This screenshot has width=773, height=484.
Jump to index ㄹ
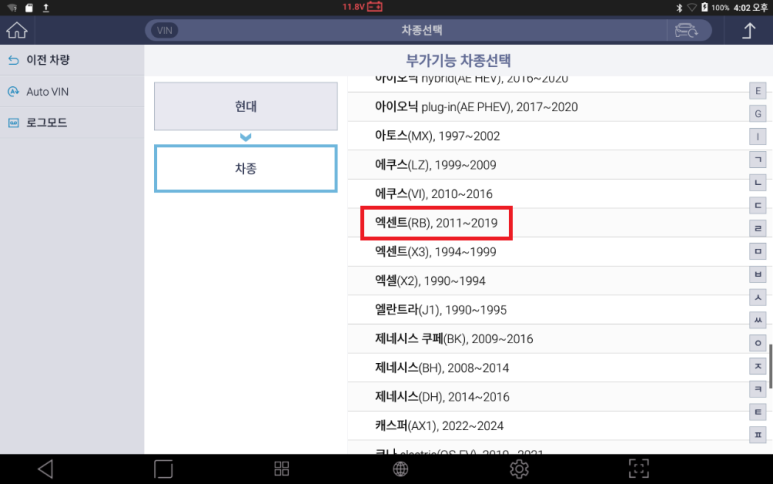[x=758, y=228]
